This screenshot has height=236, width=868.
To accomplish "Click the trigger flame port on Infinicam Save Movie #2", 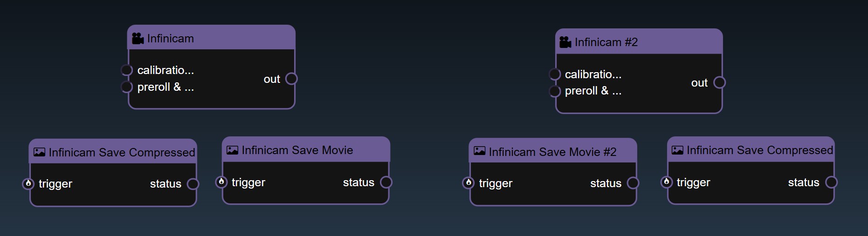I will tap(468, 183).
